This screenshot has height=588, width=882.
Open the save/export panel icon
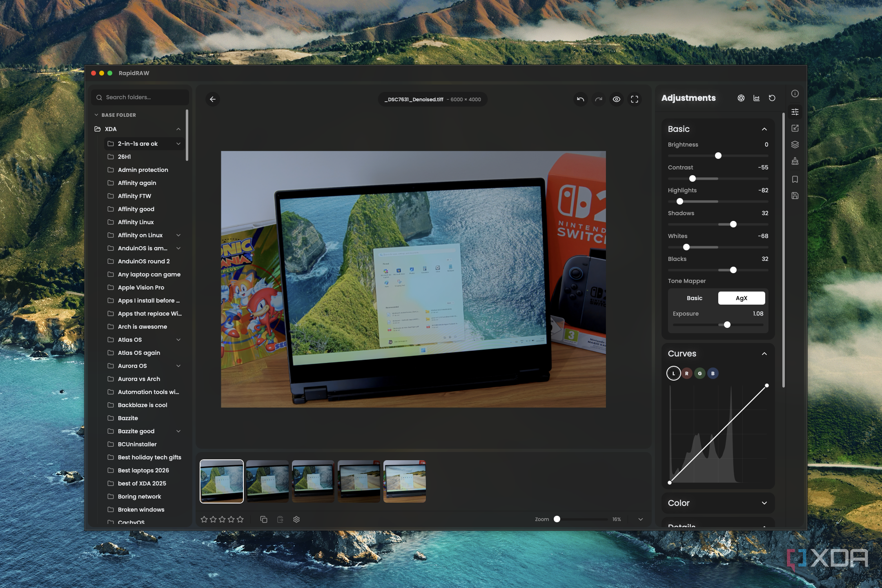pos(795,196)
